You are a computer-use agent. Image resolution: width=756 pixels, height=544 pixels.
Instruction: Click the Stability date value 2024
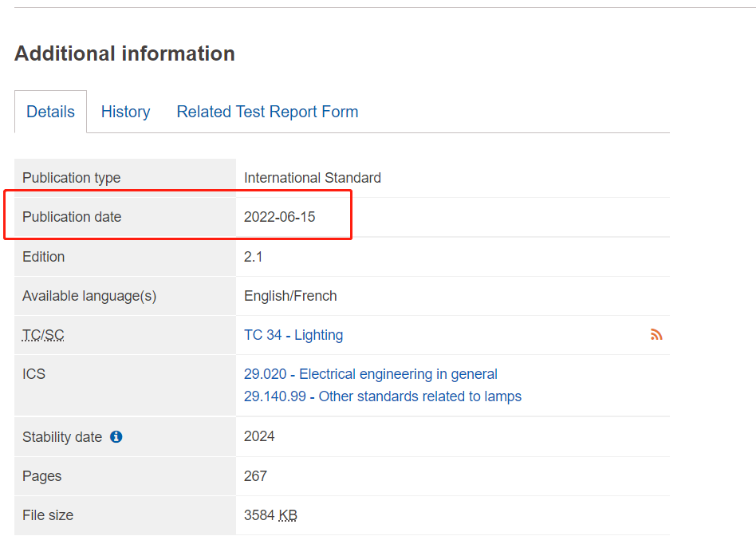click(x=259, y=436)
